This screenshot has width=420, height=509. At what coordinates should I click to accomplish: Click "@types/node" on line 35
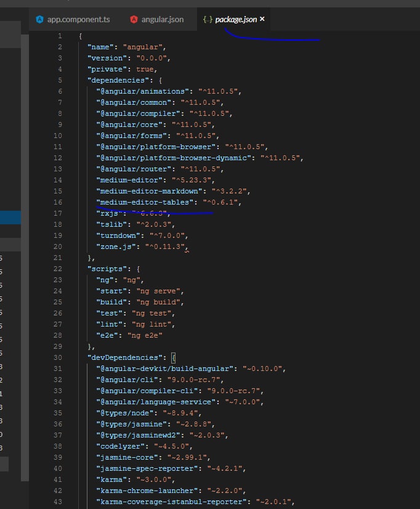click(125, 413)
